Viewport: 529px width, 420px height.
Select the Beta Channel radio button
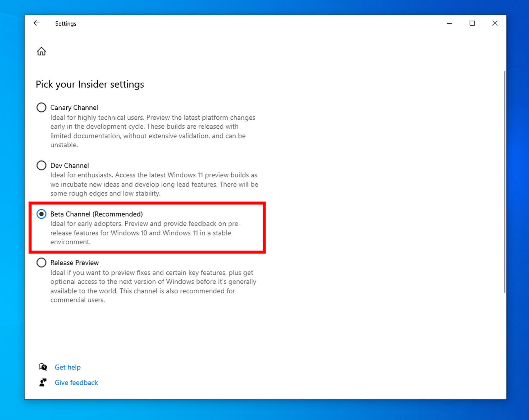point(41,214)
